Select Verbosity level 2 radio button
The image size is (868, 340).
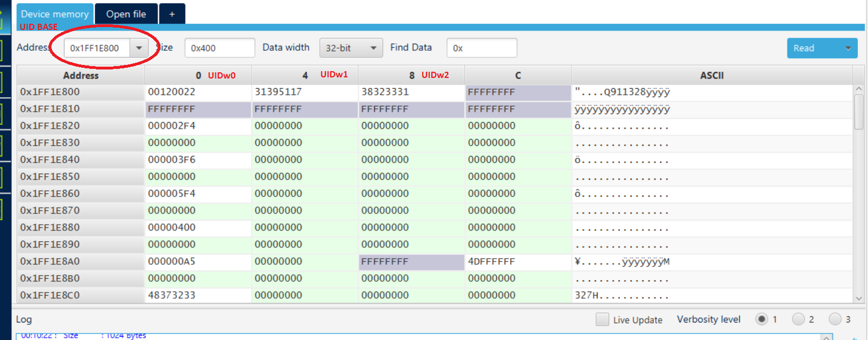click(x=798, y=319)
